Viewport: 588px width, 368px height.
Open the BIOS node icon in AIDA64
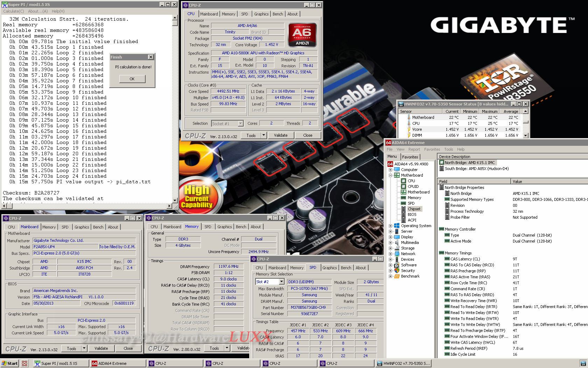point(404,214)
